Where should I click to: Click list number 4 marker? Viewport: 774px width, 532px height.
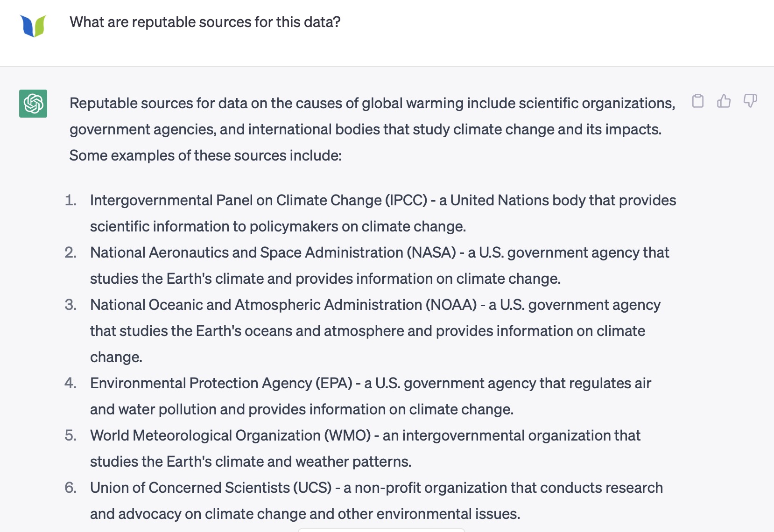(70, 383)
